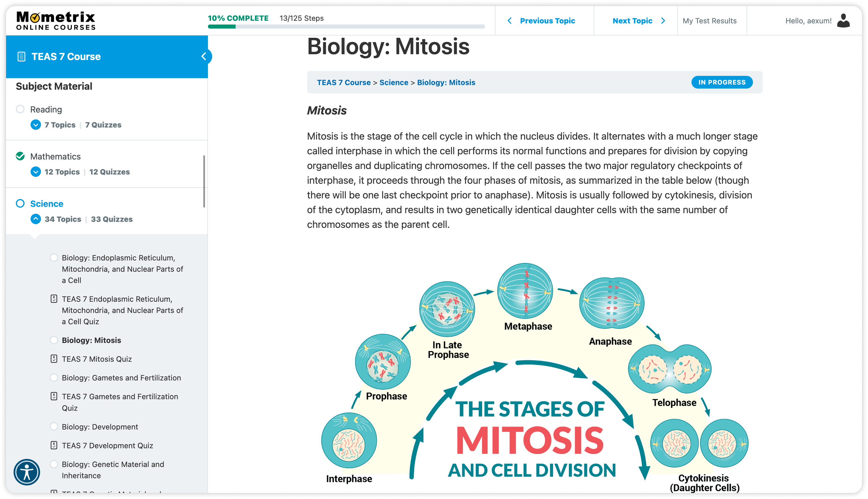The height and width of the screenshot is (499, 868).
Task: Click the document icon next to TEAS 7 Course
Action: (21, 56)
